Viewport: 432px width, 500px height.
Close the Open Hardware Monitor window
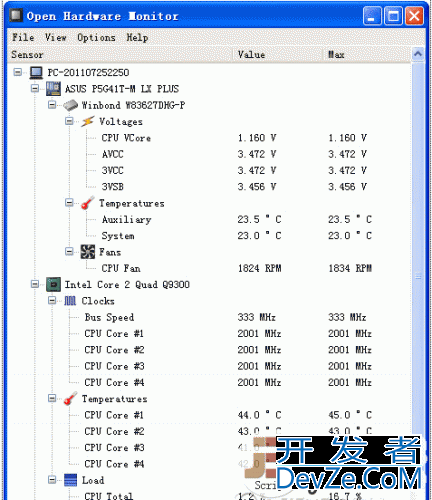click(414, 16)
